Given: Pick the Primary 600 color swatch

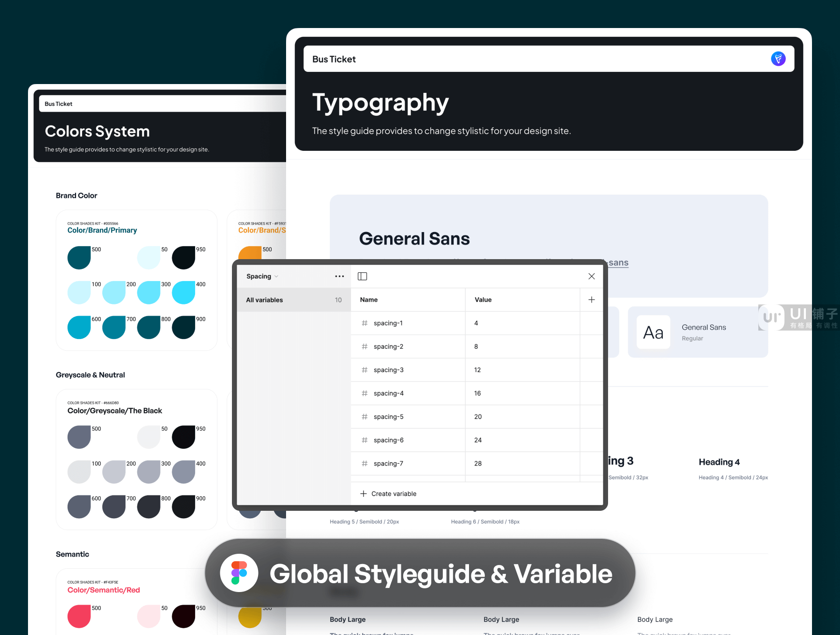Looking at the screenshot, I should point(79,327).
